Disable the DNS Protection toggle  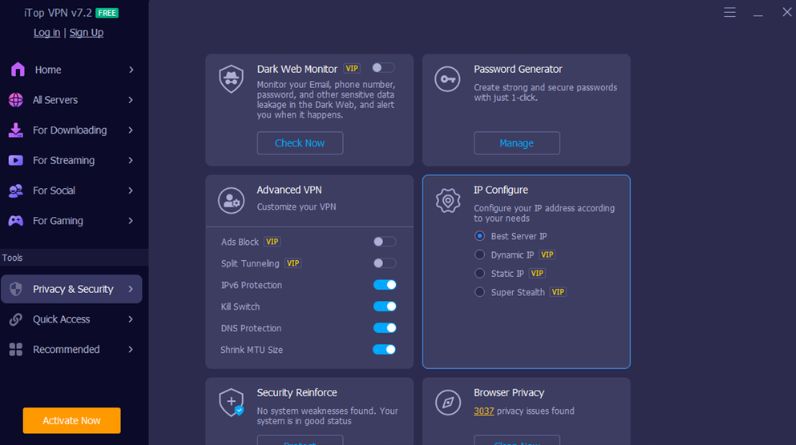(384, 328)
